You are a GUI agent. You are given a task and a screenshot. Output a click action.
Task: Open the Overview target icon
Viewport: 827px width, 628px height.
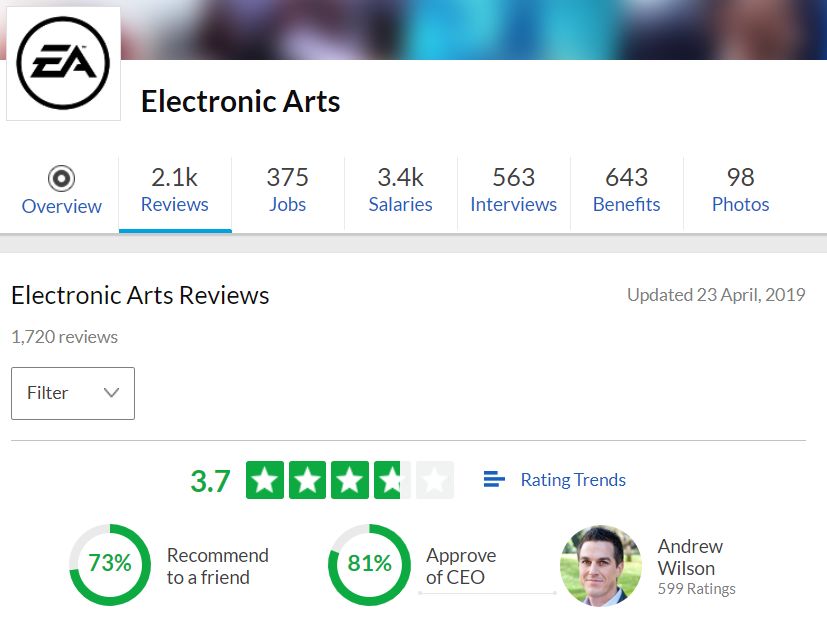coord(61,178)
